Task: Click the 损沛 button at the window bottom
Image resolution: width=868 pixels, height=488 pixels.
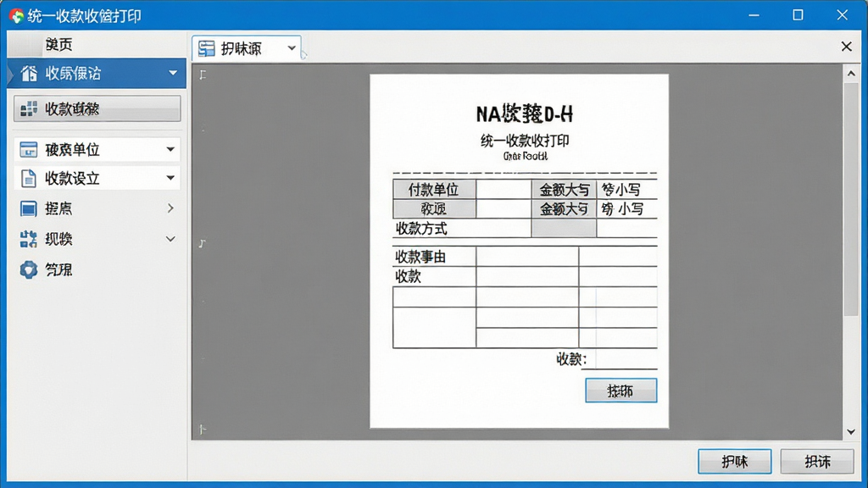Action: click(817, 462)
